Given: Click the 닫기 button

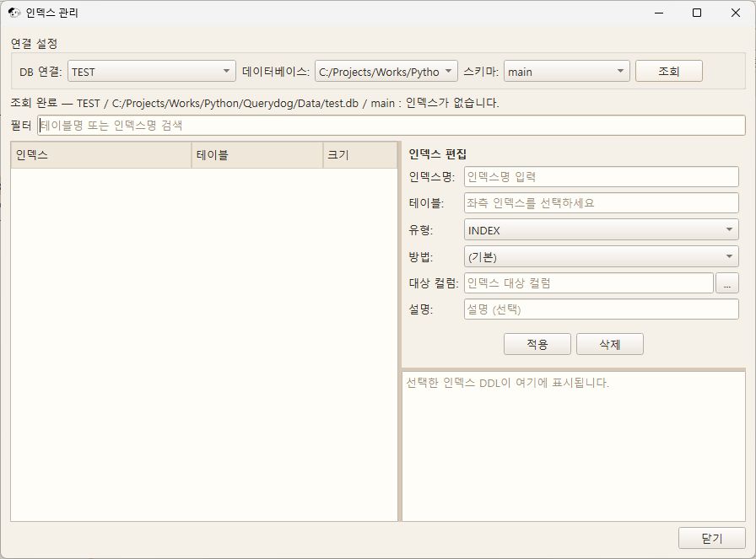Looking at the screenshot, I should coord(711,538).
